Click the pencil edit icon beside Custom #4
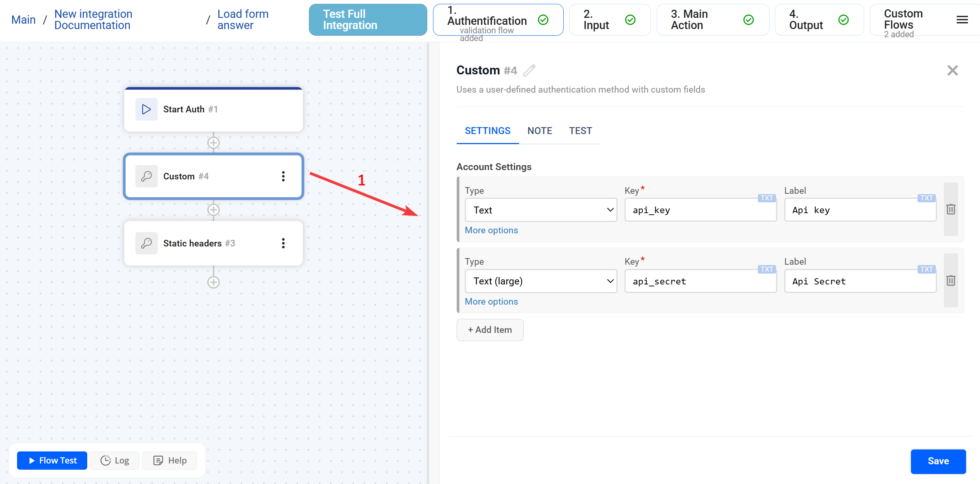Image resolution: width=980 pixels, height=484 pixels. 529,71
